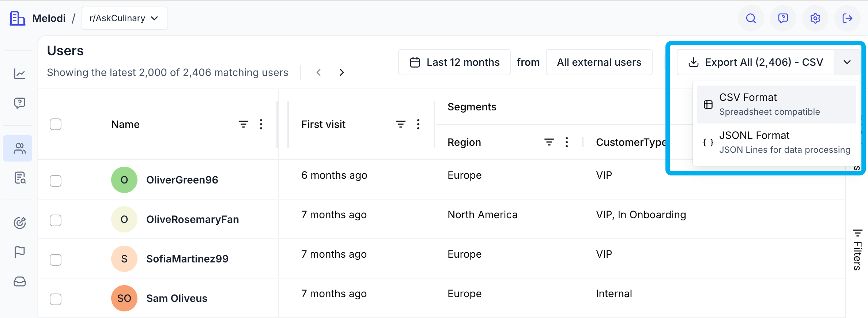Open the Last 12 months date range

454,62
